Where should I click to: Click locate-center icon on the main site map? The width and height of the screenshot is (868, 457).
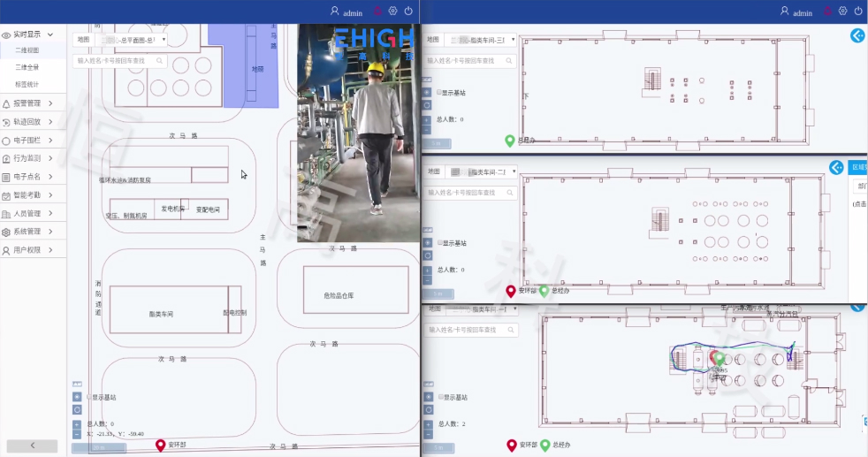[x=77, y=397]
